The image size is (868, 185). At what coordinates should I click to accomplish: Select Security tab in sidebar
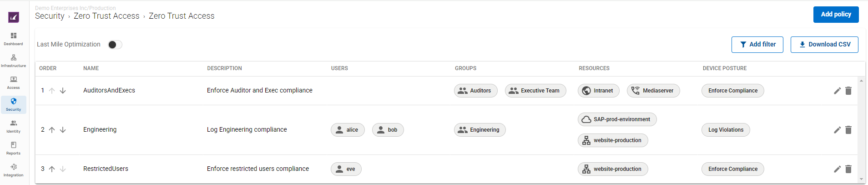(14, 104)
